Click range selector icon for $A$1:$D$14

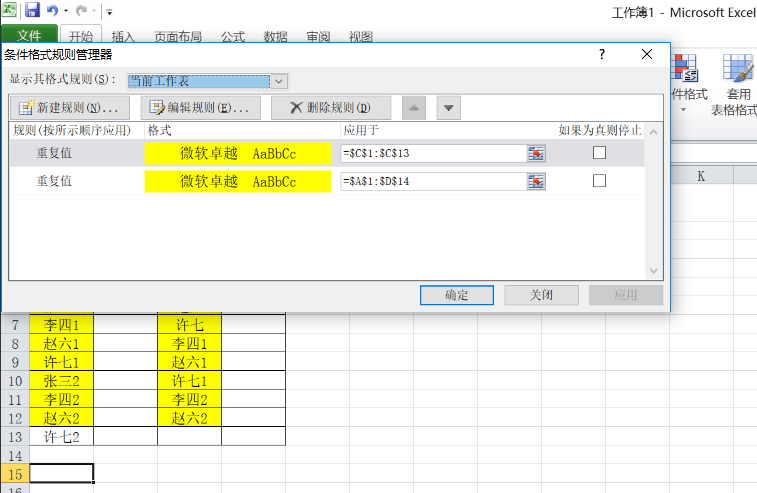(536, 182)
